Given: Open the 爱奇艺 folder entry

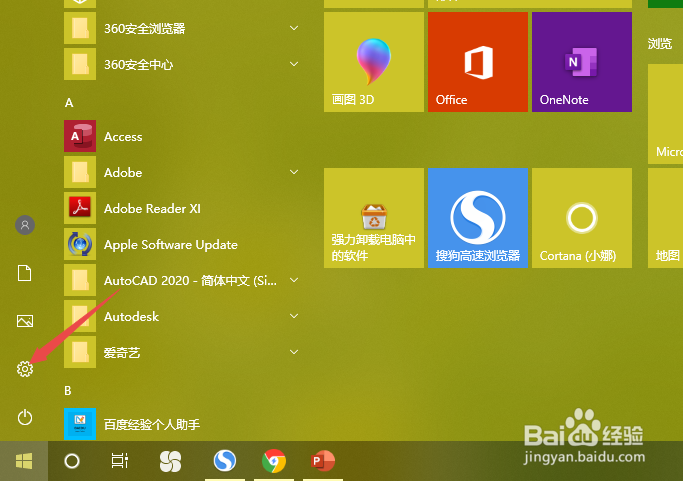Looking at the screenshot, I should pos(181,352).
